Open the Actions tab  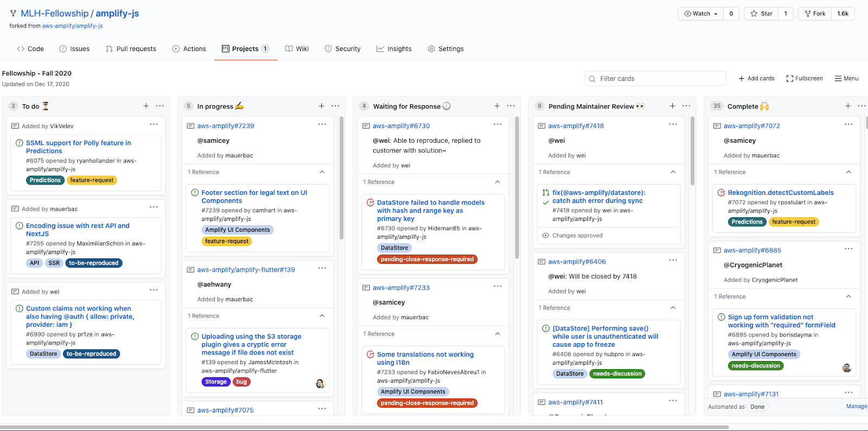189,49
